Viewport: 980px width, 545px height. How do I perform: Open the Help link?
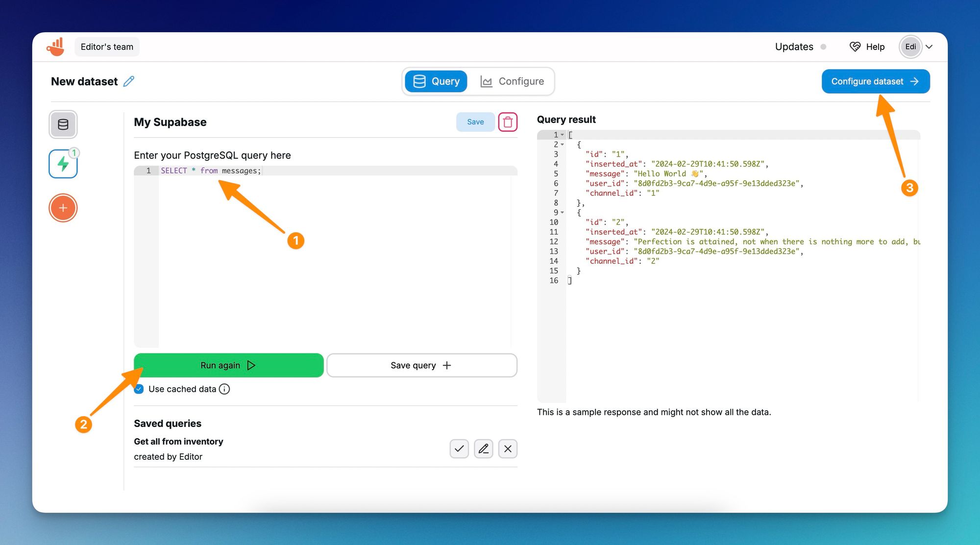pyautogui.click(x=867, y=47)
